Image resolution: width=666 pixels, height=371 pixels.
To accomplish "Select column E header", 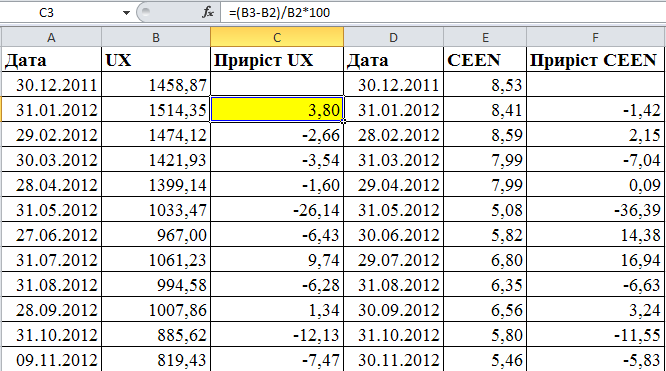I will [x=485, y=37].
